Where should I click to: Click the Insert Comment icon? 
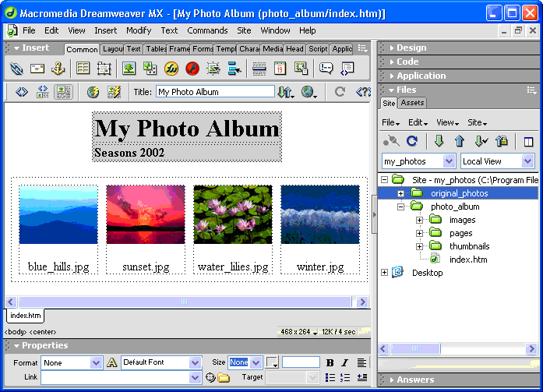pos(326,69)
